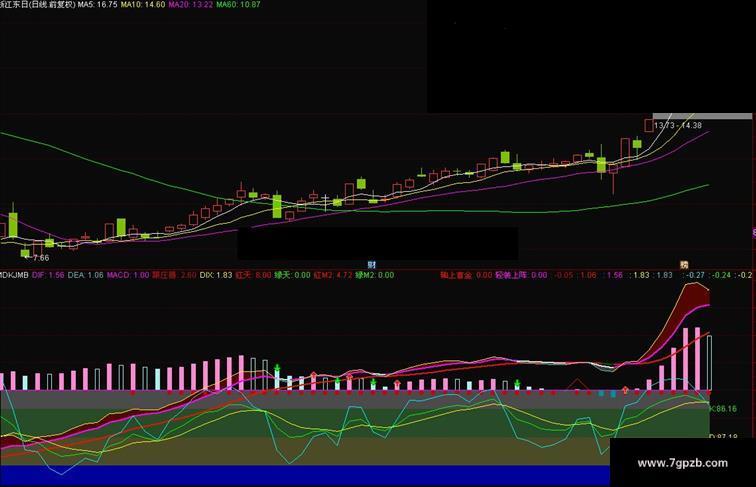The width and height of the screenshot is (756, 487).
Task: Click the 红M2: 4.72 value
Action: (333, 275)
